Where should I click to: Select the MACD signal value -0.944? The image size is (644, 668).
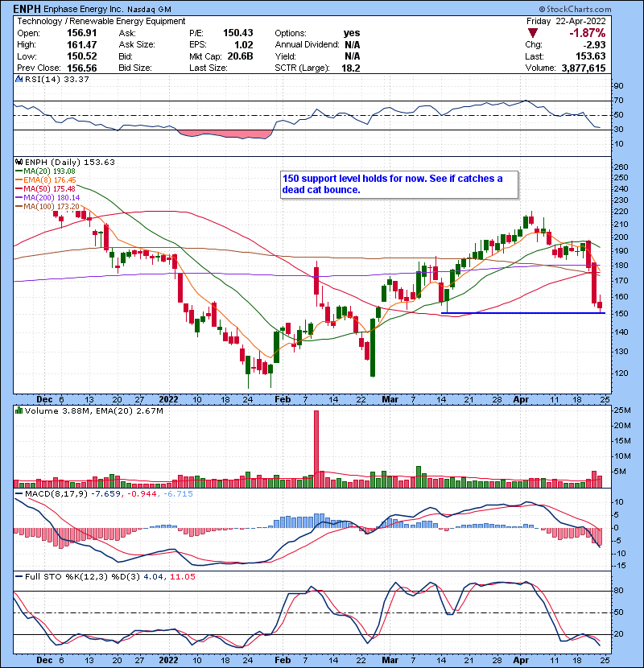coord(142,494)
